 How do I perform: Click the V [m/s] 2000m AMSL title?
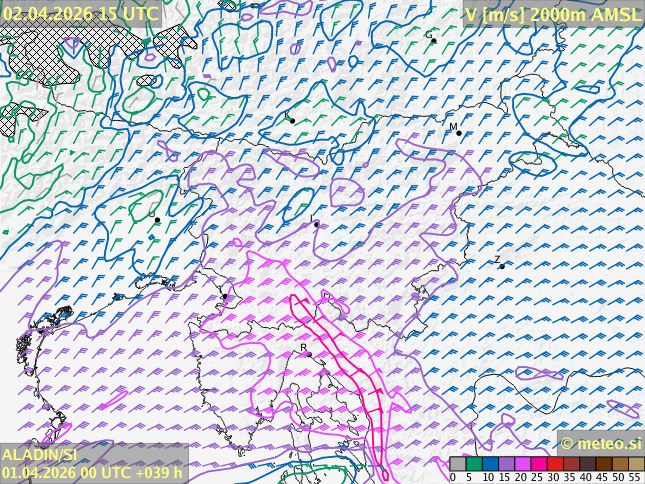[552, 14]
